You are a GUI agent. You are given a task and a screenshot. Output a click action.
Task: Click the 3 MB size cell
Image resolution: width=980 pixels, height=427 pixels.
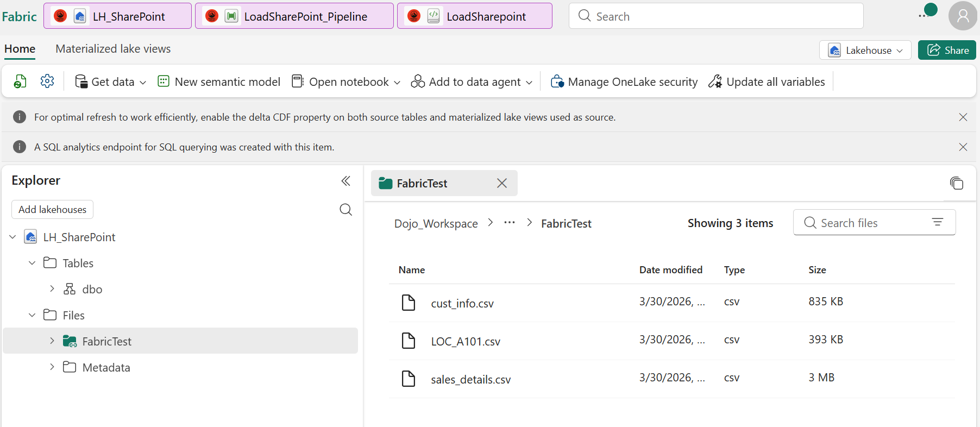(x=821, y=378)
